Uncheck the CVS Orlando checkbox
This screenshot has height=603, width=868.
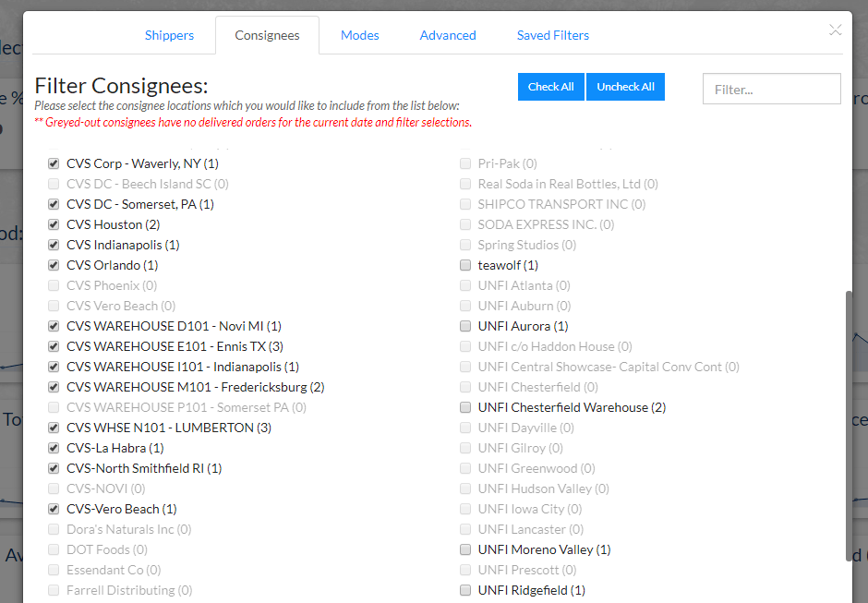(x=54, y=265)
